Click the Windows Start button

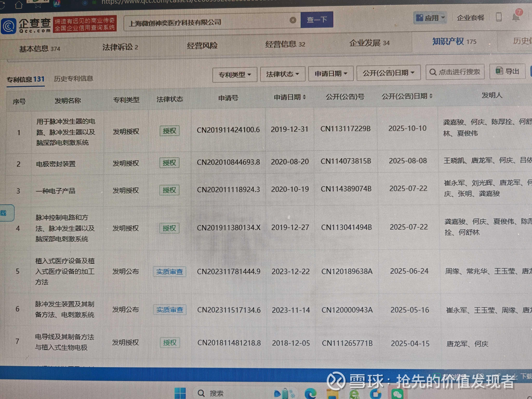pos(180,393)
